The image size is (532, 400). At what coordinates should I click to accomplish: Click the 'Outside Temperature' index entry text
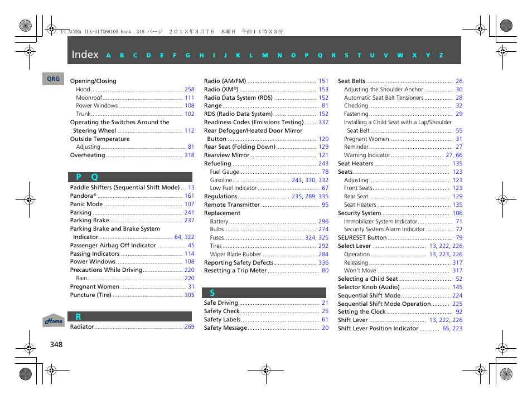point(100,139)
